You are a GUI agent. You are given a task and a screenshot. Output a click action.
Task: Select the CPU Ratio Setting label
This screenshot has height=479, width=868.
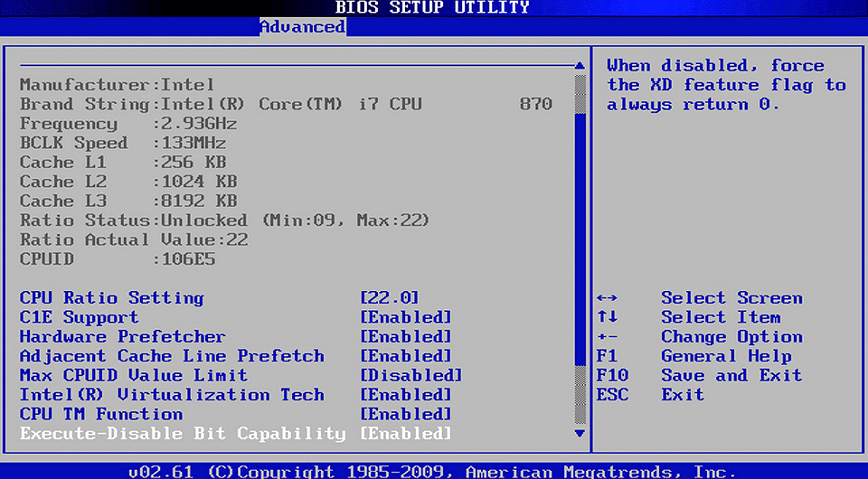click(112, 298)
